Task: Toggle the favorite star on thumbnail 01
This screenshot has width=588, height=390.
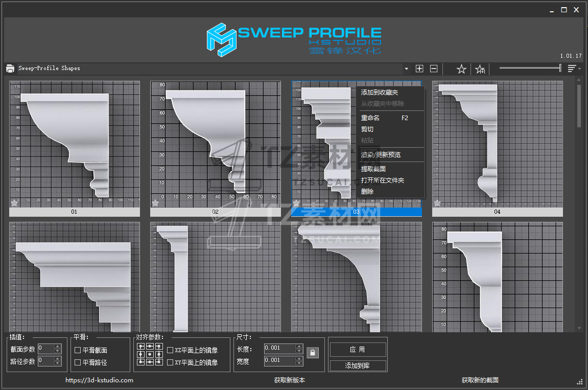Action: click(14, 203)
